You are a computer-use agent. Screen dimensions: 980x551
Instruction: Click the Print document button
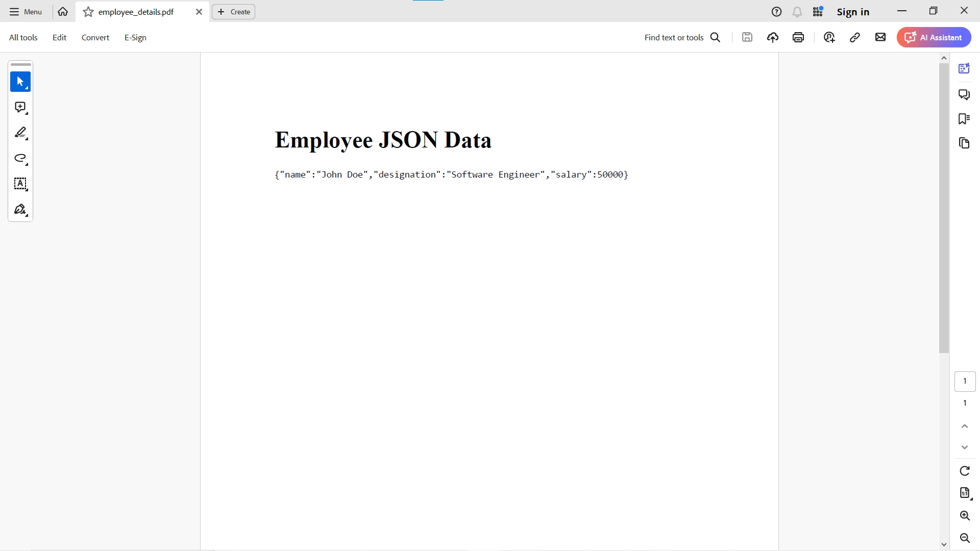[798, 37]
